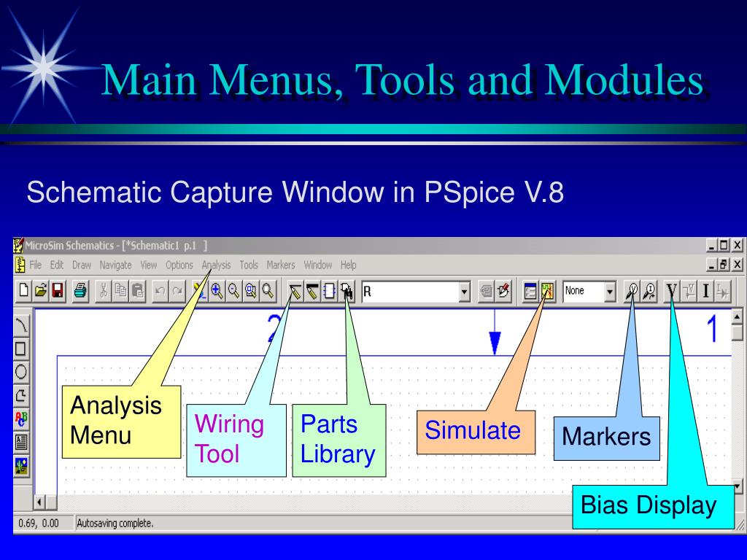Select the Draw Box tool in left toolbar
The image size is (747, 560).
tap(21, 349)
